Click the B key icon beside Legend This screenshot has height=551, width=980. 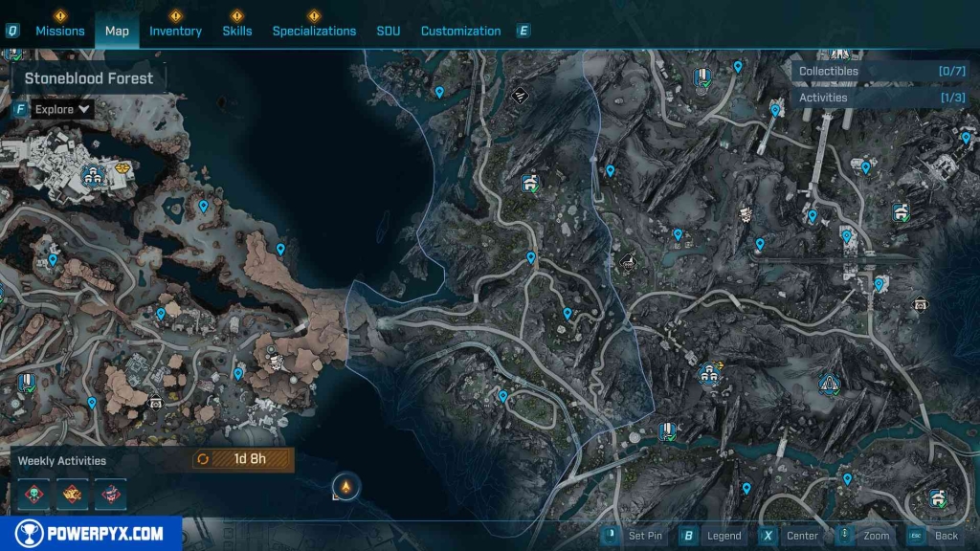[688, 536]
